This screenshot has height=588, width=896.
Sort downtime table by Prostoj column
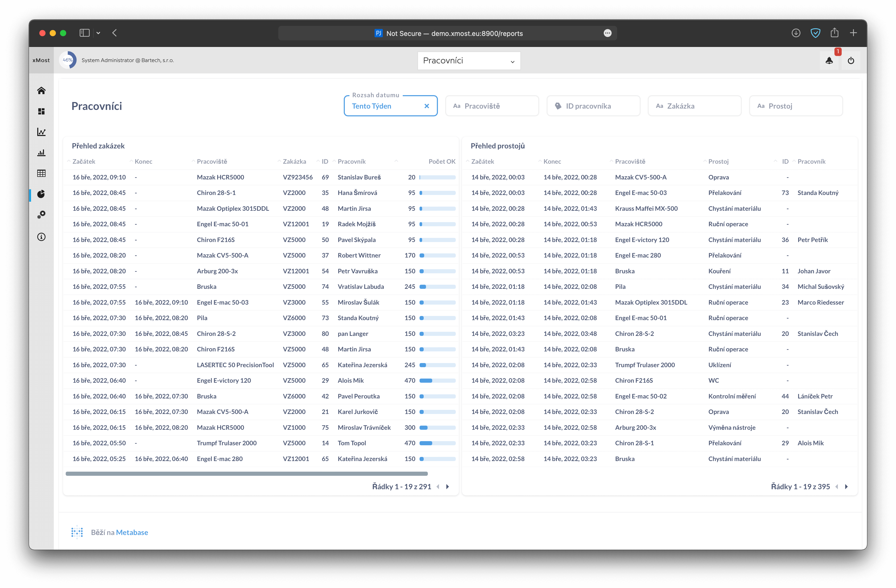click(x=718, y=162)
